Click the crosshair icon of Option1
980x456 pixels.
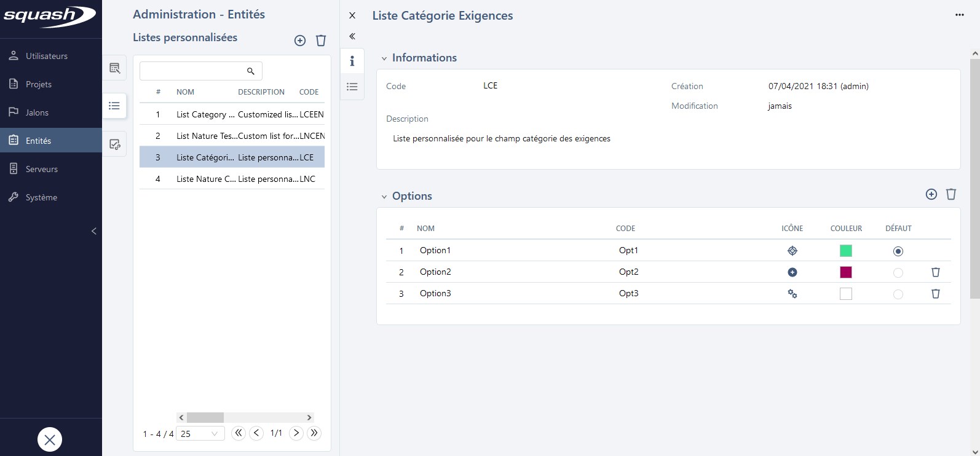792,251
